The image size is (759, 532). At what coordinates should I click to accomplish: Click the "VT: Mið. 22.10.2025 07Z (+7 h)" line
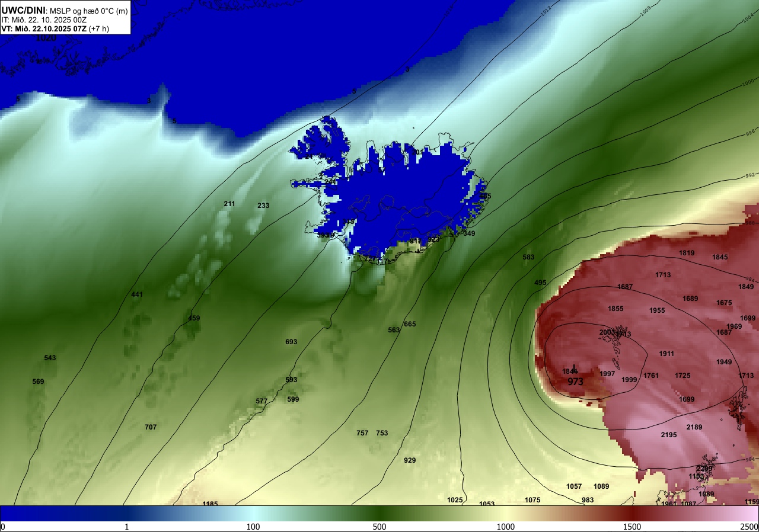point(55,28)
